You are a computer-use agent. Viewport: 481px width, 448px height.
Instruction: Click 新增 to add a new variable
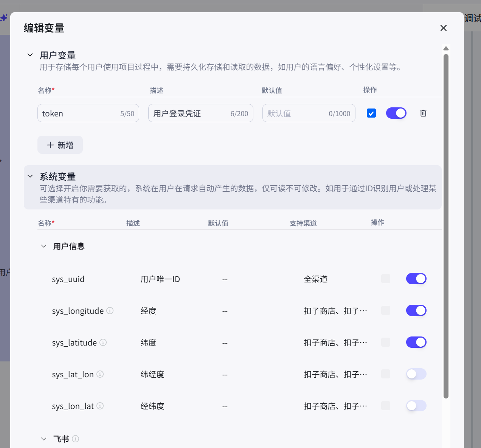click(60, 145)
